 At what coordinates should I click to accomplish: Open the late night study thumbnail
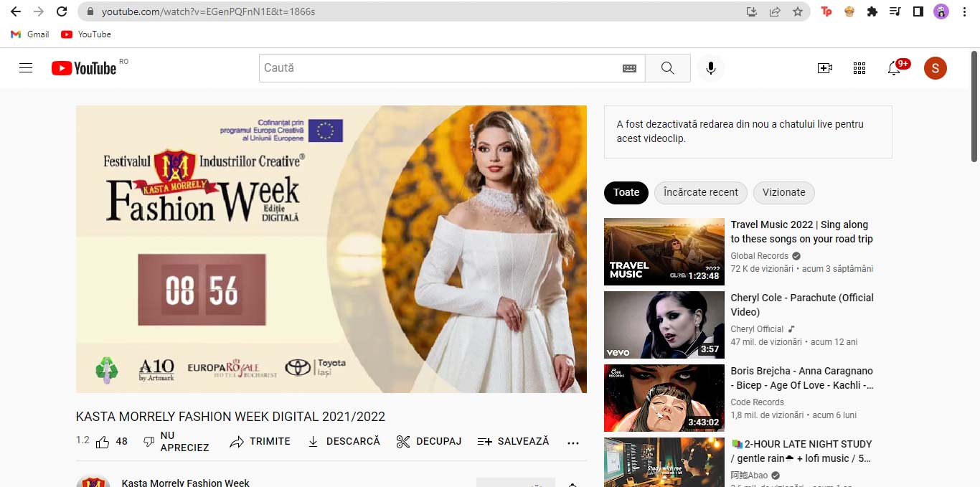664,462
